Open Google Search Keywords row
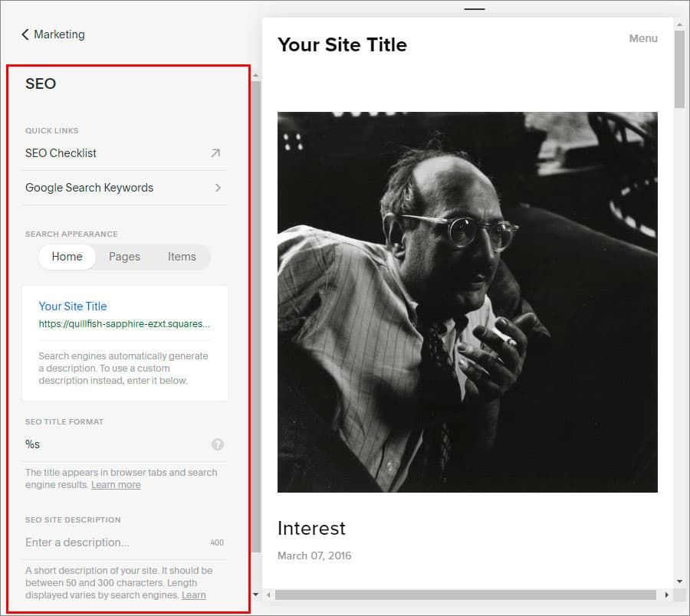Viewport: 690px width, 616px height. click(x=124, y=188)
